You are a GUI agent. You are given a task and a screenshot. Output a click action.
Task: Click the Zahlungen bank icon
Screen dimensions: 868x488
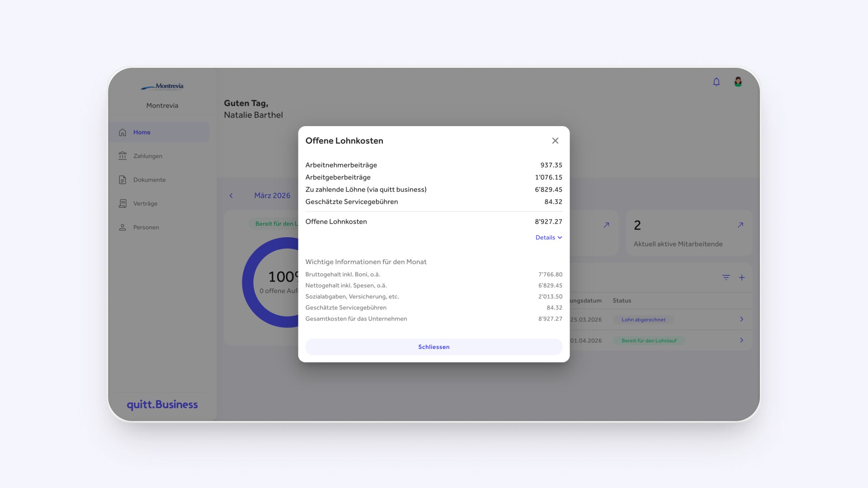click(x=123, y=156)
